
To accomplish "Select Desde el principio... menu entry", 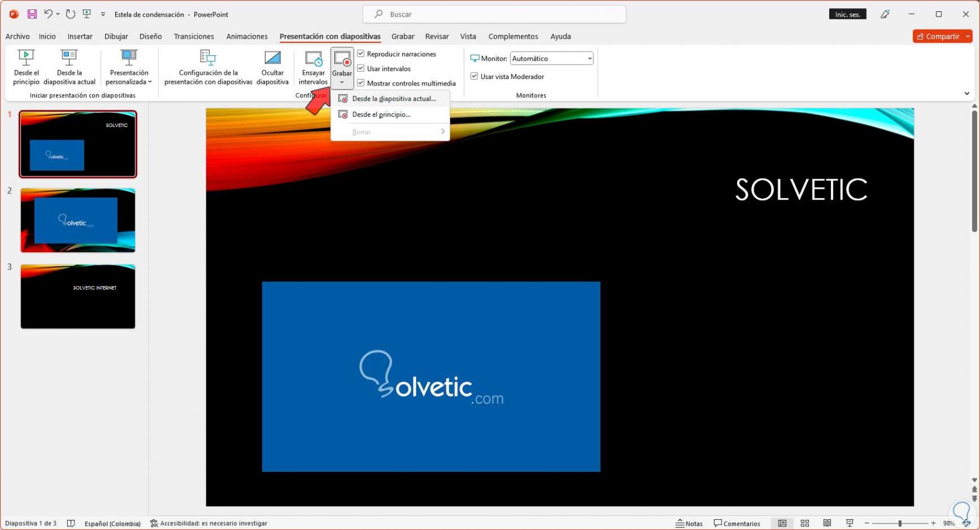I will 381,115.
